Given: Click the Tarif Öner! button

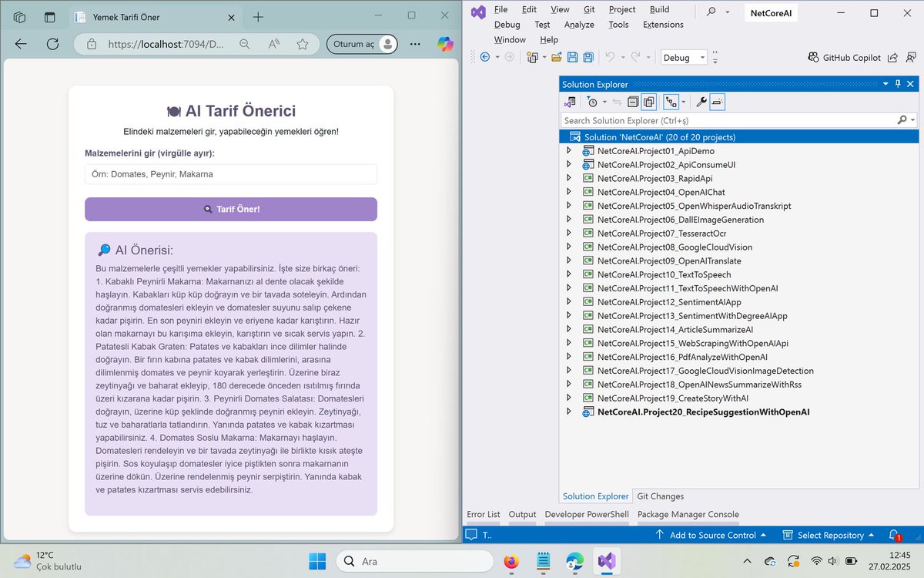Looking at the screenshot, I should click(231, 209).
